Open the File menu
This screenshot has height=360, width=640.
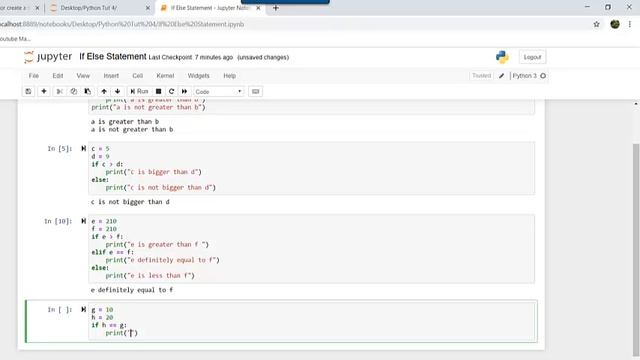click(33, 76)
